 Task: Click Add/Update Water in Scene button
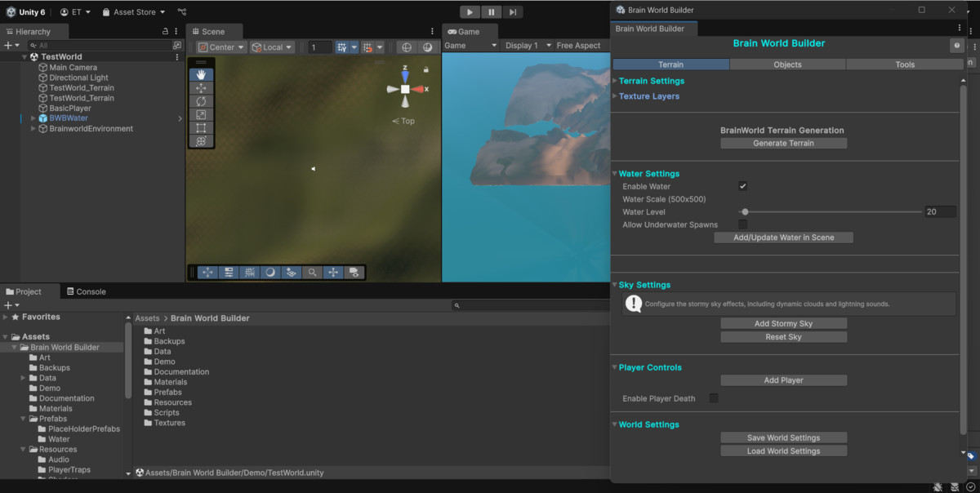[783, 238]
